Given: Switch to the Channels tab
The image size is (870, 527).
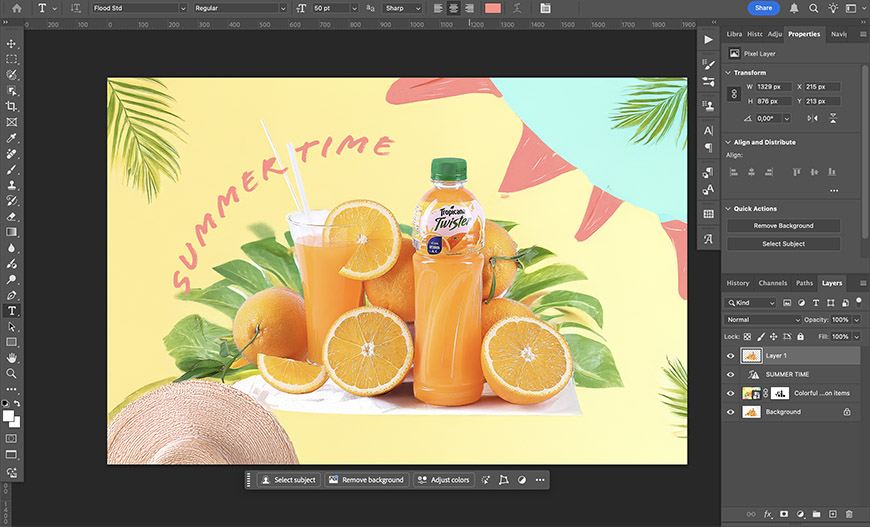Looking at the screenshot, I should (772, 283).
